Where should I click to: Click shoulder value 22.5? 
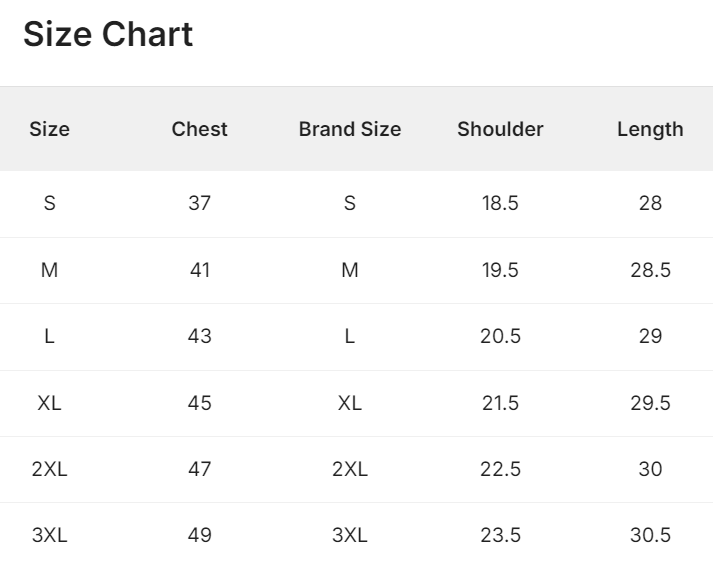(x=500, y=469)
